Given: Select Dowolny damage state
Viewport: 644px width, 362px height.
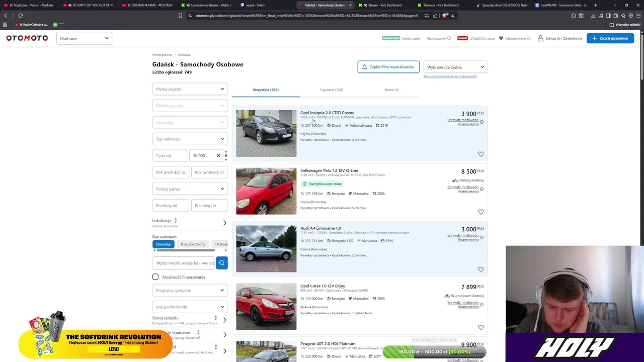Looking at the screenshot, I should coord(164,244).
